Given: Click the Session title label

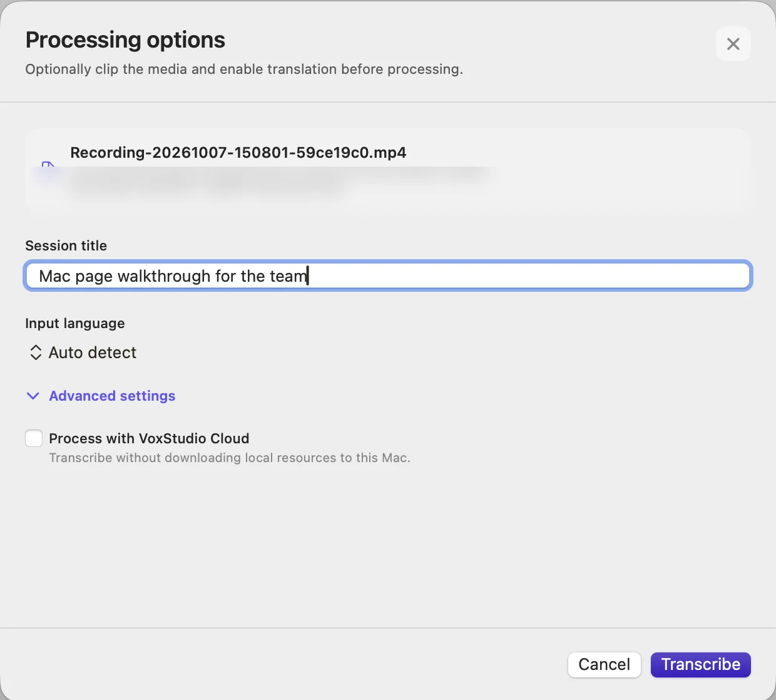Looking at the screenshot, I should tap(66, 245).
